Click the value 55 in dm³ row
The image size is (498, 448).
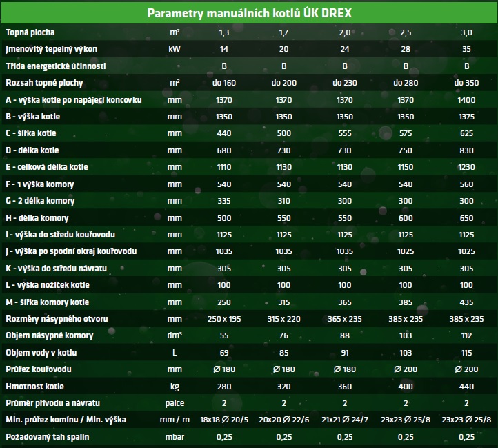pos(224,335)
